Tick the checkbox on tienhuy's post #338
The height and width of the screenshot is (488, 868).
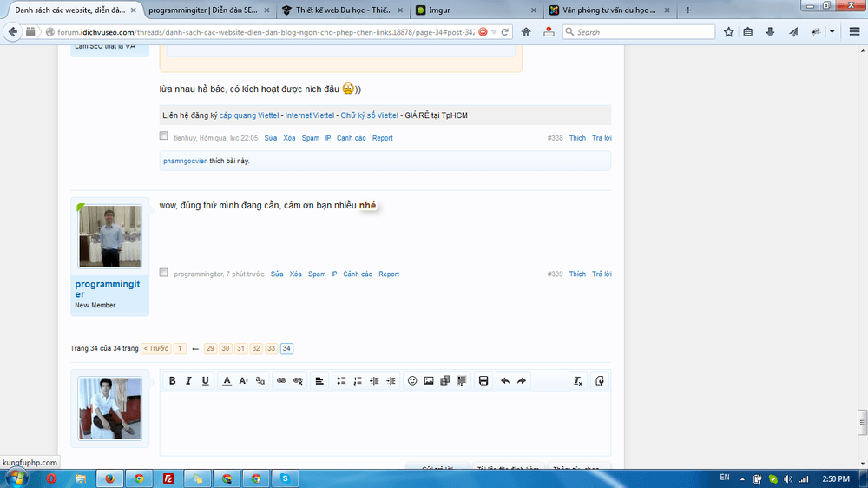click(163, 135)
